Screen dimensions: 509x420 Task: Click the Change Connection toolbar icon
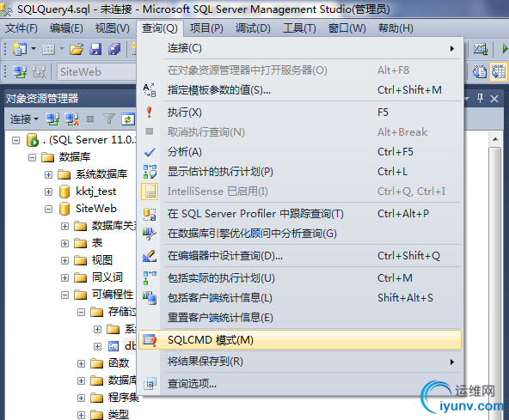tap(39, 71)
